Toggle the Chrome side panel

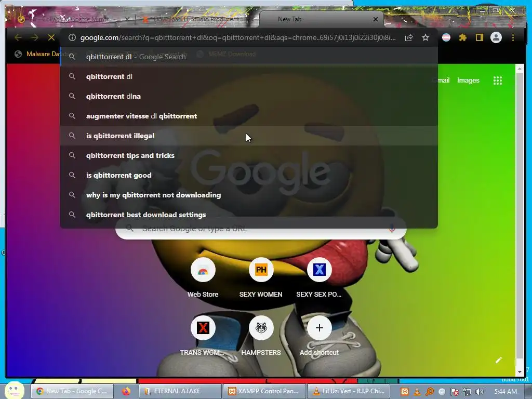tap(479, 37)
